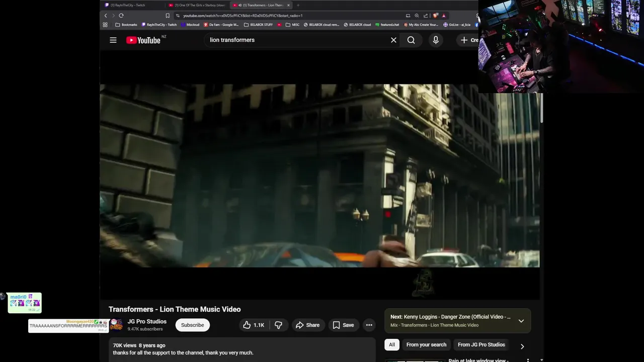Click the page vertical scrollbar
This screenshot has width=644, height=362.
click(x=542, y=108)
